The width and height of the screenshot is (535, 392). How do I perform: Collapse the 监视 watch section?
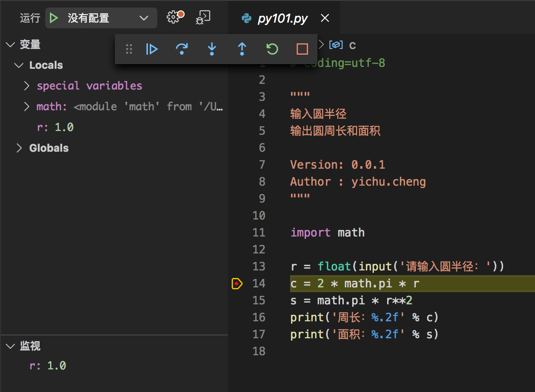(10, 346)
